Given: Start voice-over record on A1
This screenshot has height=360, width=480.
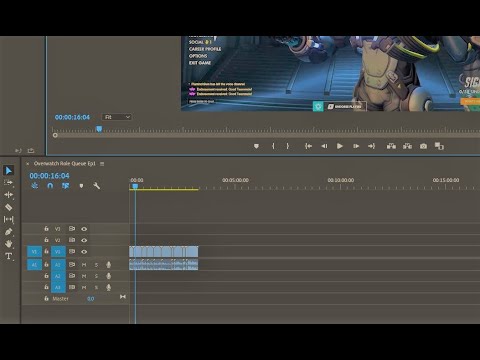Looking at the screenshot, I should (108, 265).
